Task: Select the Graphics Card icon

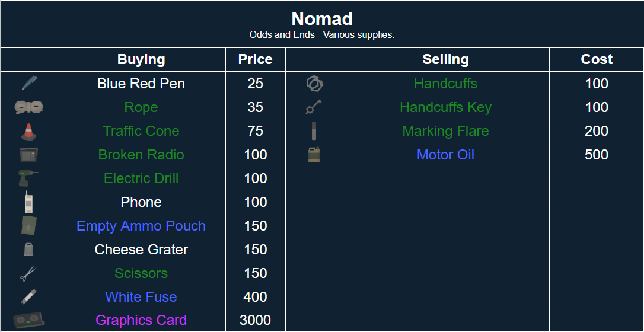Action: point(28,320)
